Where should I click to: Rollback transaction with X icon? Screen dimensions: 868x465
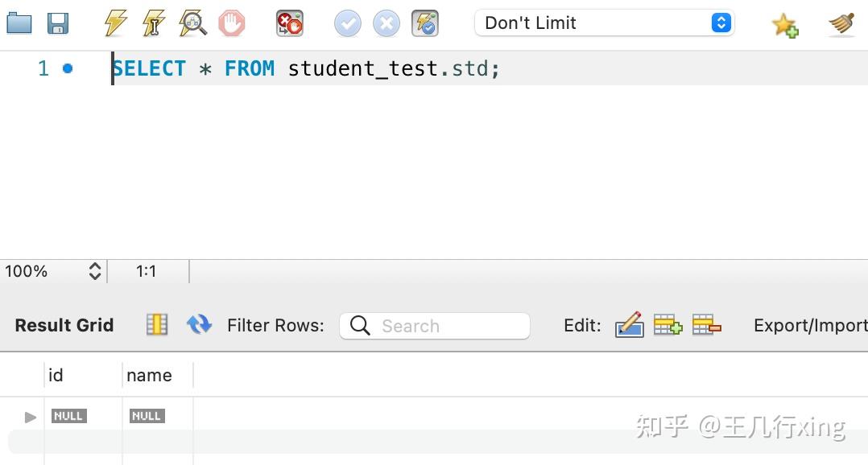click(386, 24)
